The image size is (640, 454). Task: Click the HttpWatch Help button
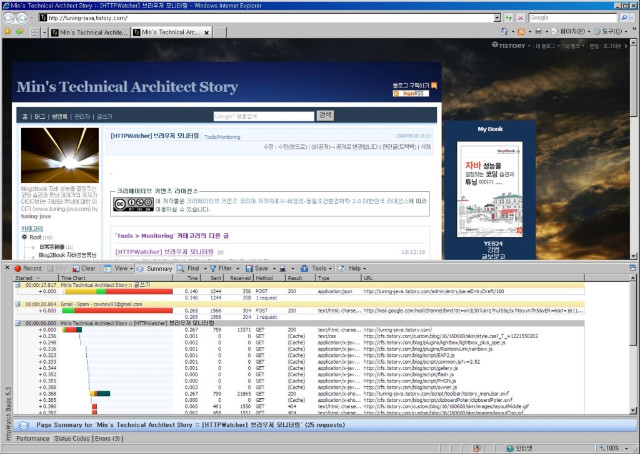click(350, 268)
